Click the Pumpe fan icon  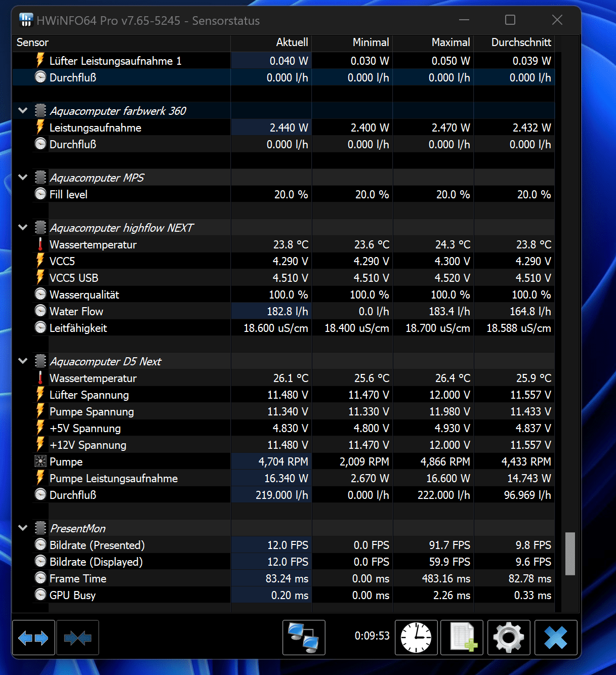pyautogui.click(x=40, y=461)
